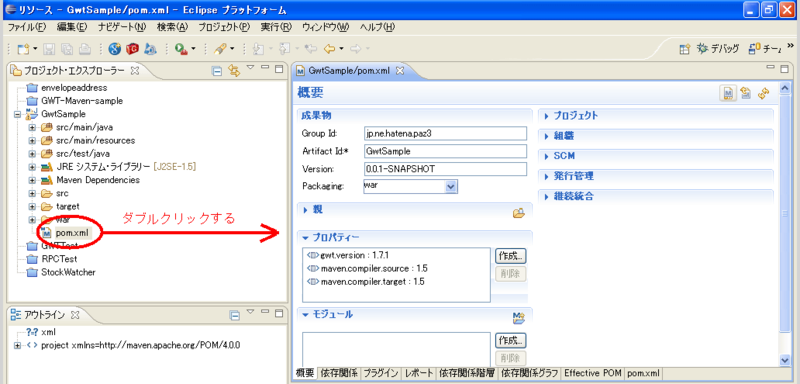Open the ナビゲート menu
The width and height of the screenshot is (800, 384).
[x=122, y=27]
